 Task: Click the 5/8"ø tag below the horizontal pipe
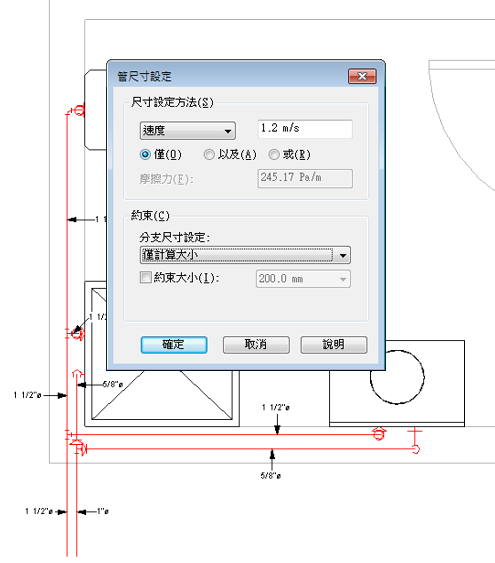271,476
